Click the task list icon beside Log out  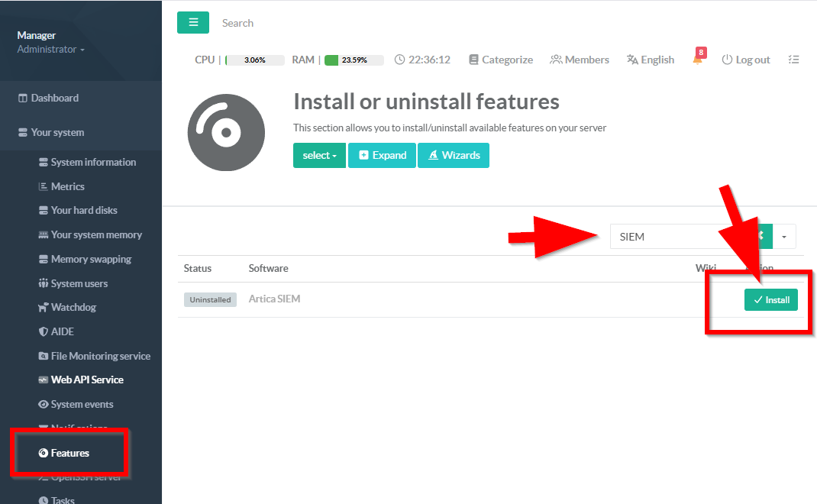click(793, 60)
